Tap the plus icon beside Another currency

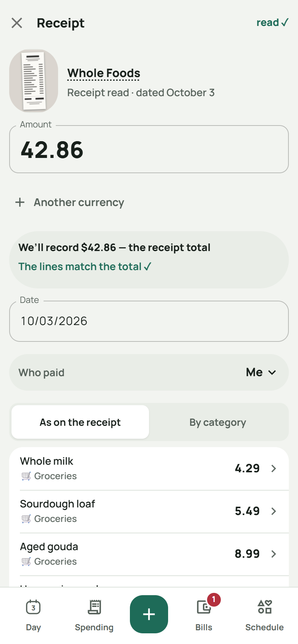[x=20, y=202]
